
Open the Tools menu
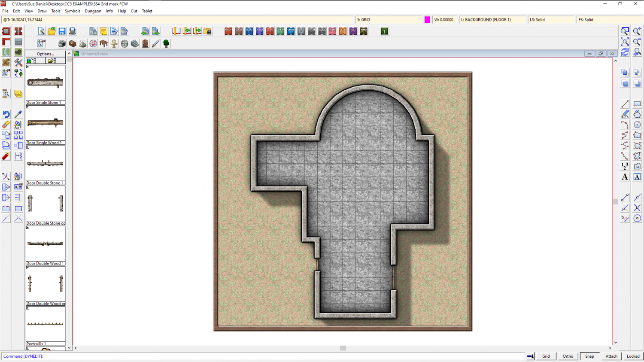[x=56, y=11]
